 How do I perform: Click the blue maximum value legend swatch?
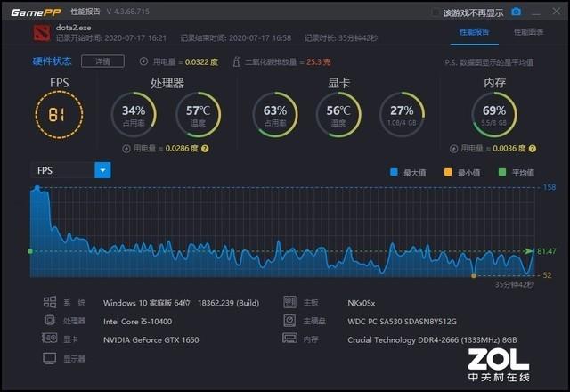[394, 172]
